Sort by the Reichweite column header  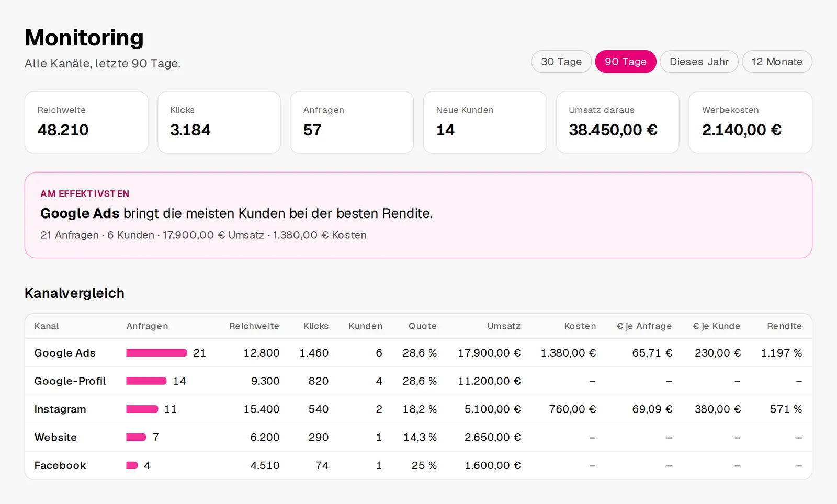point(254,326)
